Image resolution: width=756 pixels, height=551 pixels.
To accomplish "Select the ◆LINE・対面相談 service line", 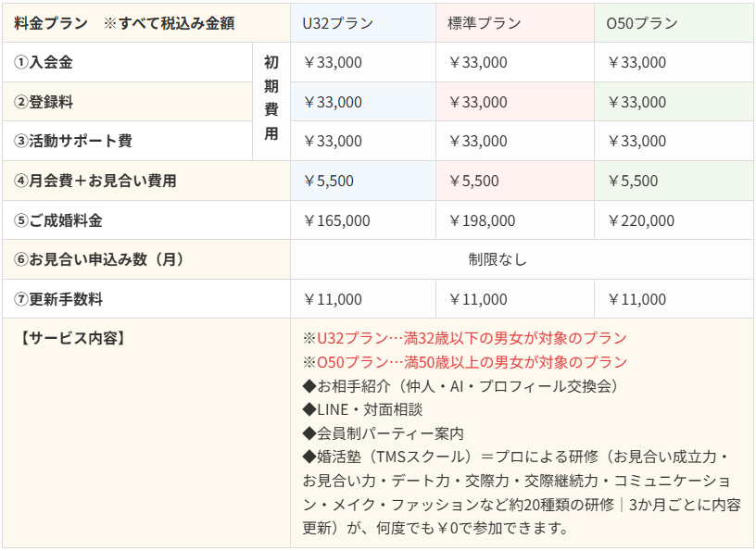I will 362,409.
